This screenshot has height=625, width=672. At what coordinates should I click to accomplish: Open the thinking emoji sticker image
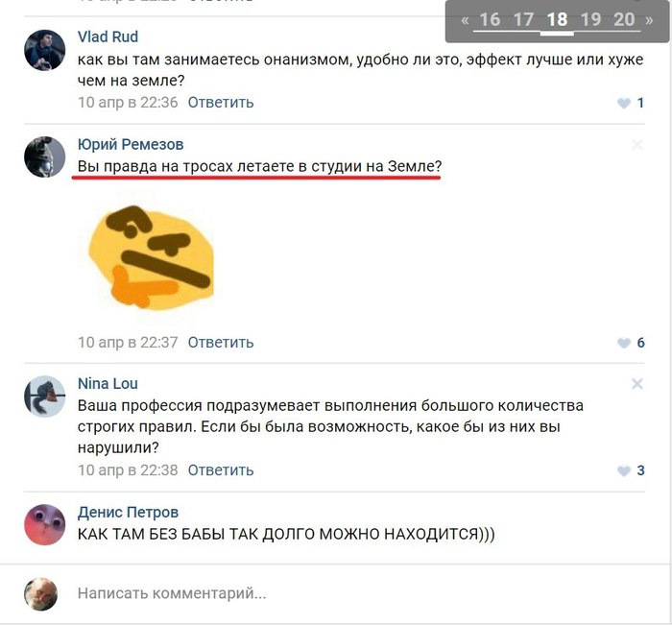click(151, 257)
